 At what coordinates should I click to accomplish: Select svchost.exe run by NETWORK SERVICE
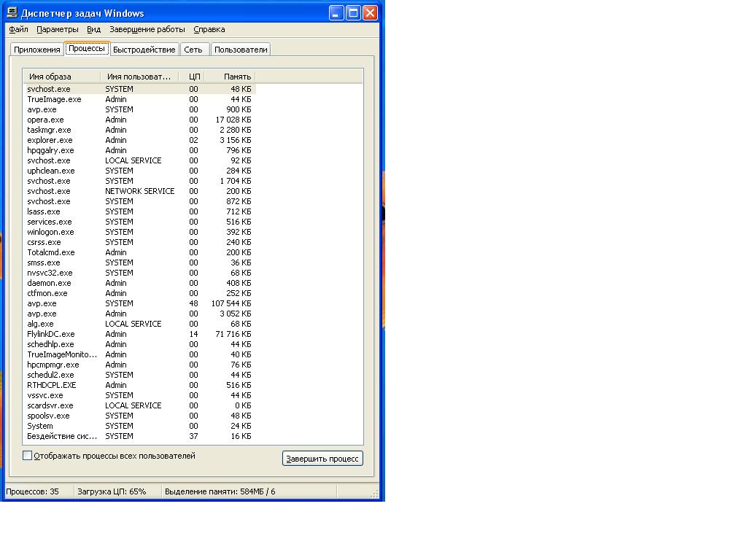coord(139,192)
